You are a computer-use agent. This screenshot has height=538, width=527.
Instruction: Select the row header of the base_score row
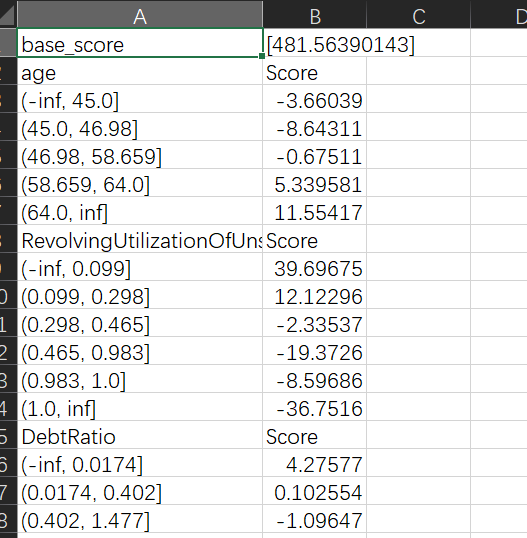(x=8, y=43)
